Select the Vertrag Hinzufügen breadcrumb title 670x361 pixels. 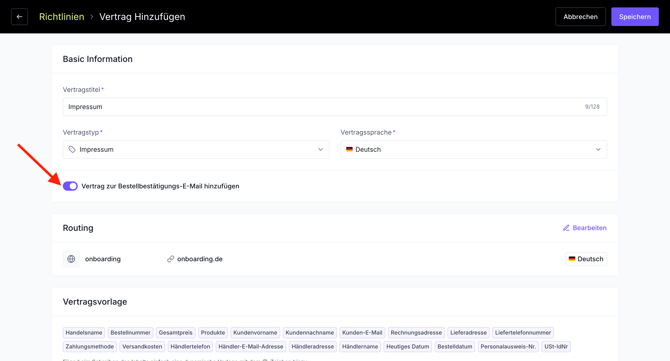coord(142,17)
